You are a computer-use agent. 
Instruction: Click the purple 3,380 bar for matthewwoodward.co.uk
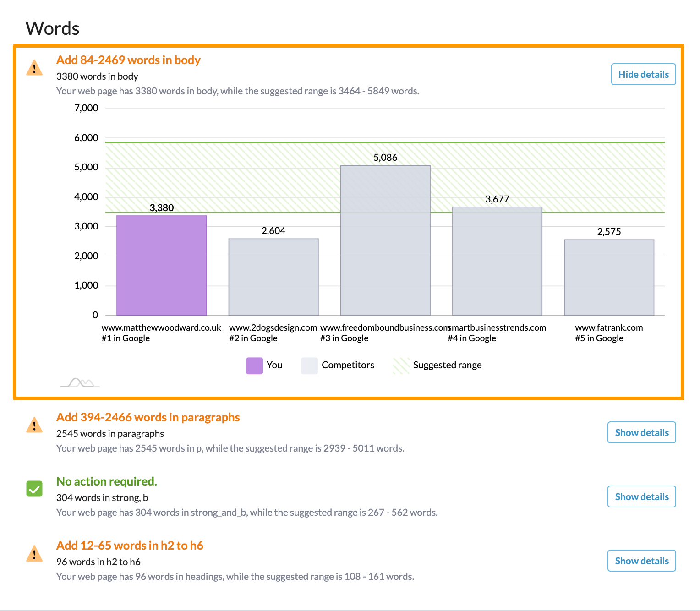click(162, 266)
